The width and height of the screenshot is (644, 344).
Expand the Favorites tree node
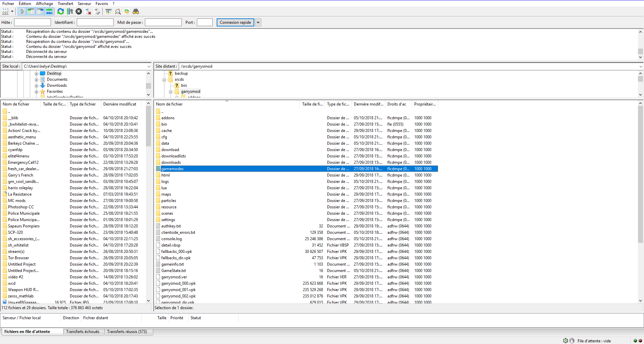[x=36, y=92]
